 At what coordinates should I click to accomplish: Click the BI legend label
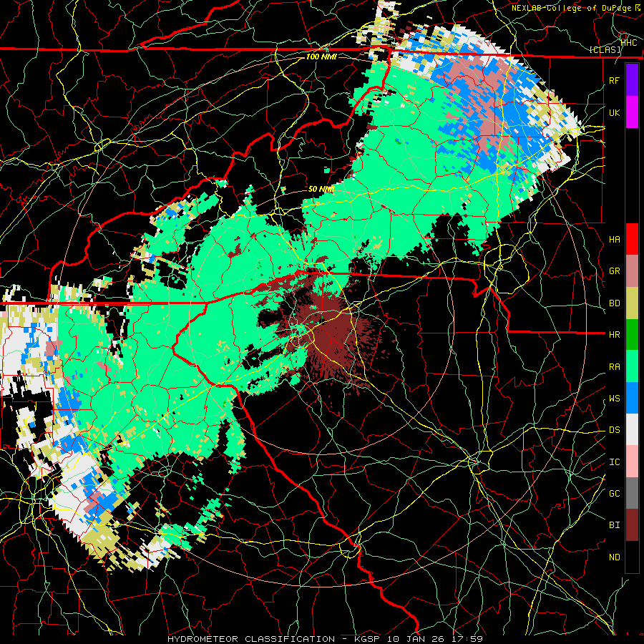point(615,525)
